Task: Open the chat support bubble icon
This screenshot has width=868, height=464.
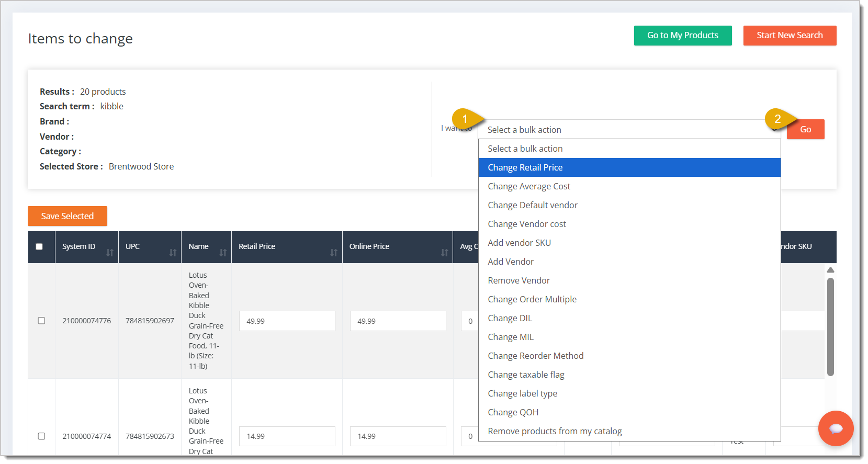Action: point(836,428)
